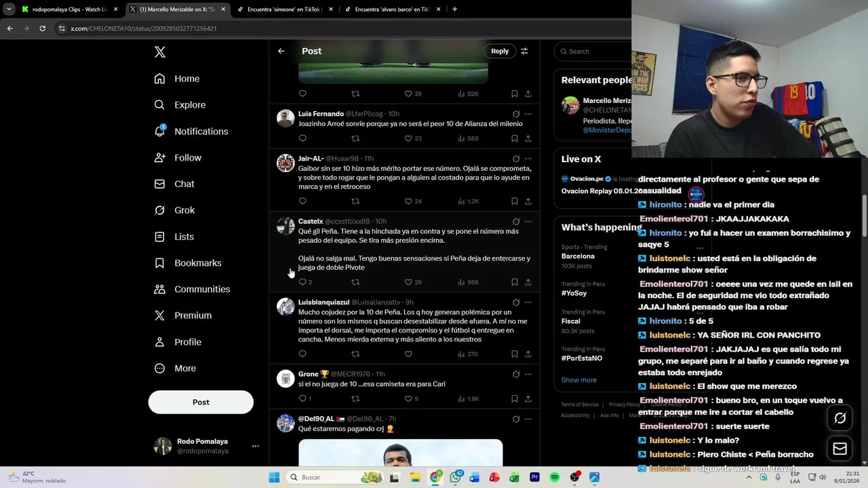Like Luis Fernando's reply
The width and height of the screenshot is (868, 488).
pos(408,138)
